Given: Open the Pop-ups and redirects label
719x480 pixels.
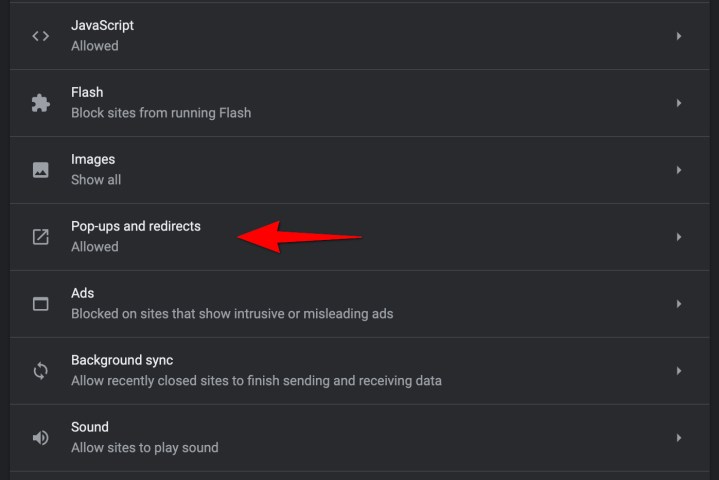Looking at the screenshot, I should point(135,226).
